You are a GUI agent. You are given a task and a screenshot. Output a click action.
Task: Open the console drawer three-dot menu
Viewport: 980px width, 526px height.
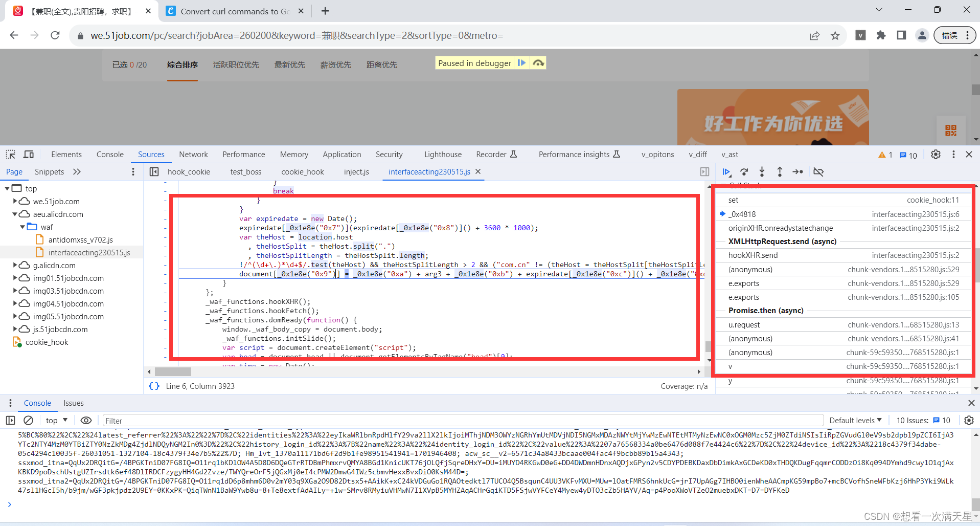pos(10,403)
